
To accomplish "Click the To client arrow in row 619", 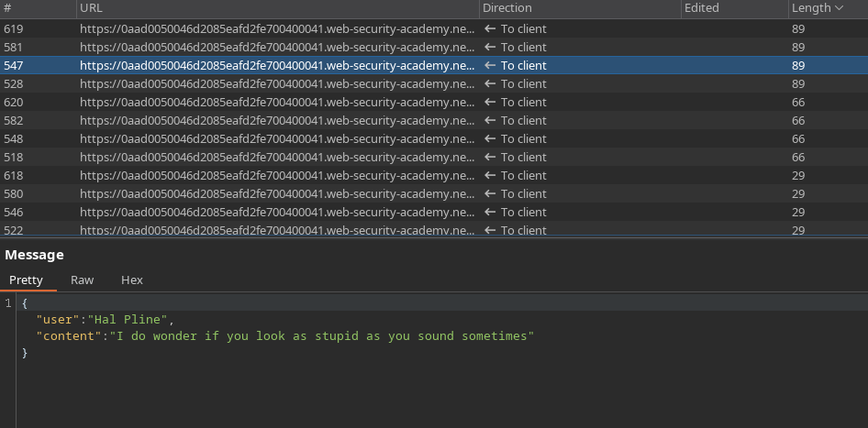I will pos(490,28).
